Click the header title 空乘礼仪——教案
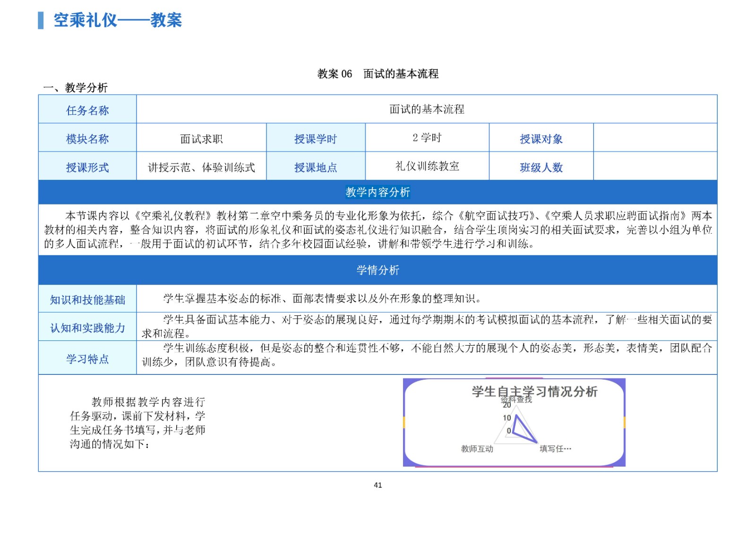The width and height of the screenshot is (756, 534). [x=118, y=20]
